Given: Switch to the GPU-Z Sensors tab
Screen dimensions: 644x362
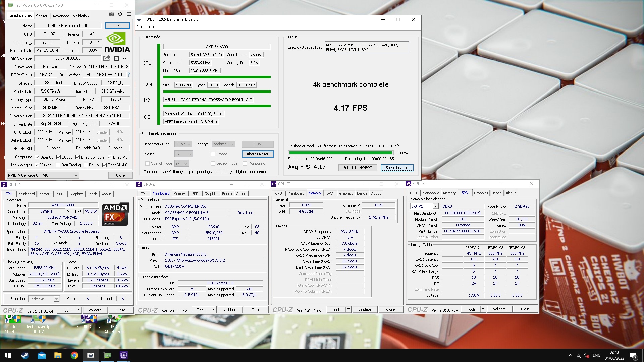Looking at the screenshot, I should click(42, 16).
